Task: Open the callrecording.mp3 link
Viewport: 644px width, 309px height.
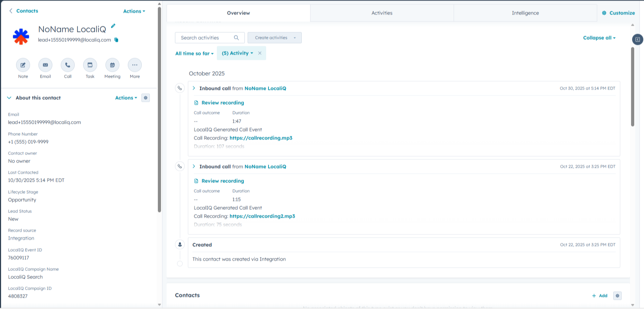Action: click(261, 138)
